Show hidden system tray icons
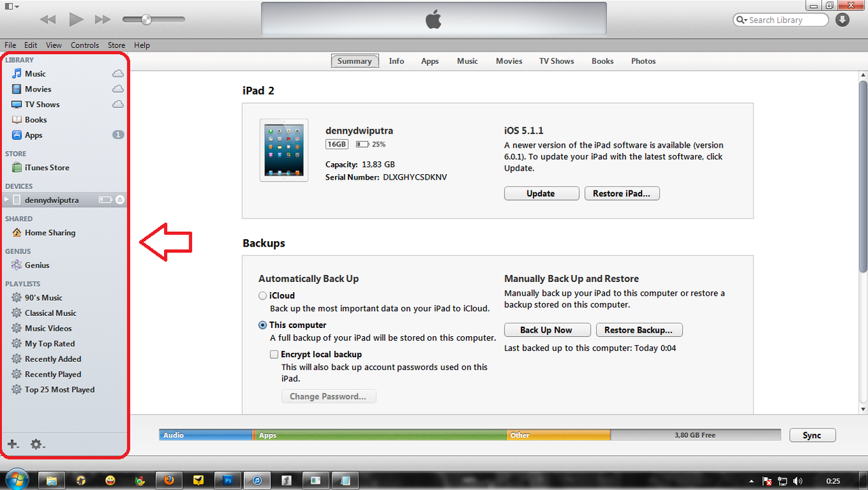The height and width of the screenshot is (490, 868). coord(753,481)
